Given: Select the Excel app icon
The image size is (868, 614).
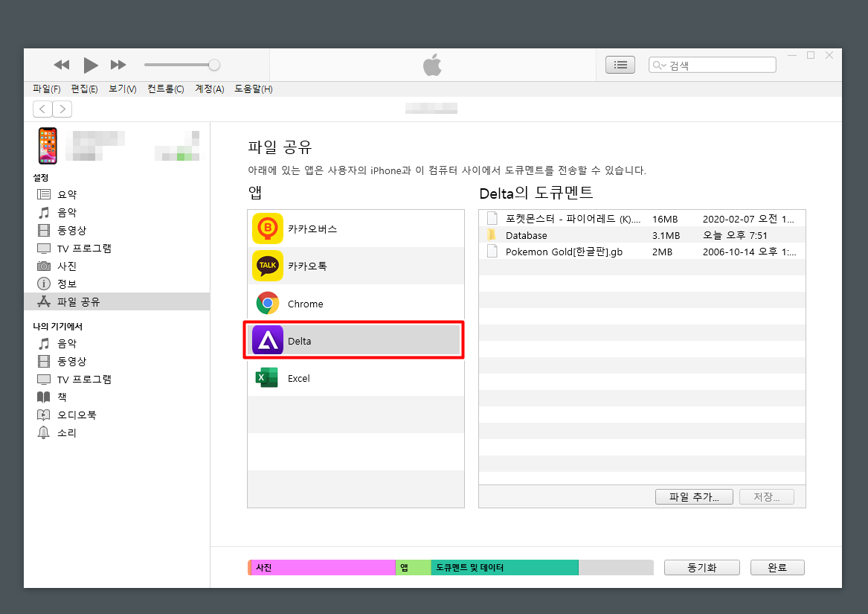Looking at the screenshot, I should [x=267, y=378].
